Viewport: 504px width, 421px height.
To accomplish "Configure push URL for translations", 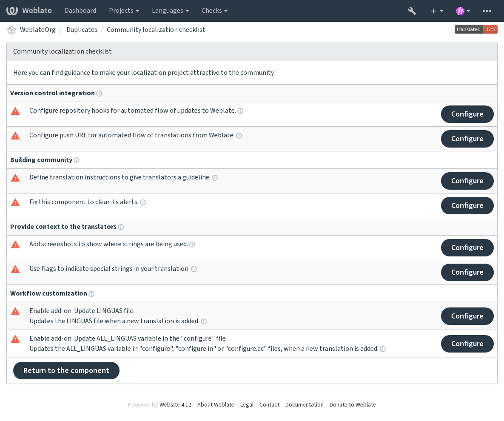I will pyautogui.click(x=467, y=139).
